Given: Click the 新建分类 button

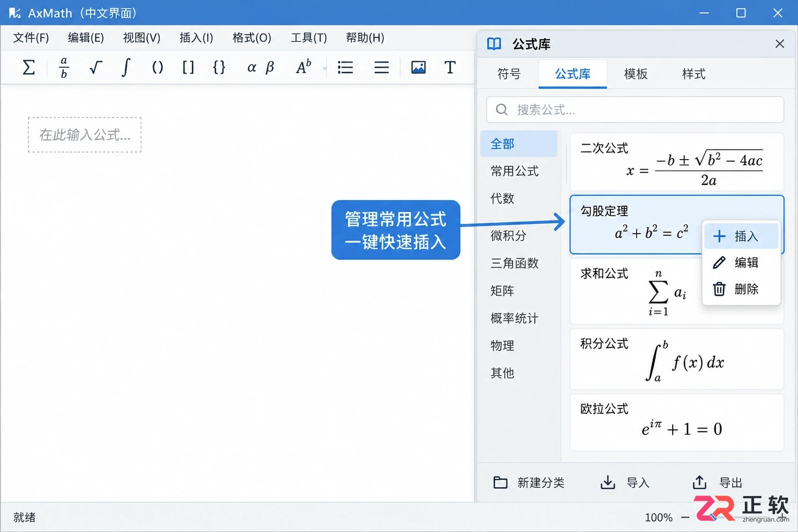Looking at the screenshot, I should (529, 483).
